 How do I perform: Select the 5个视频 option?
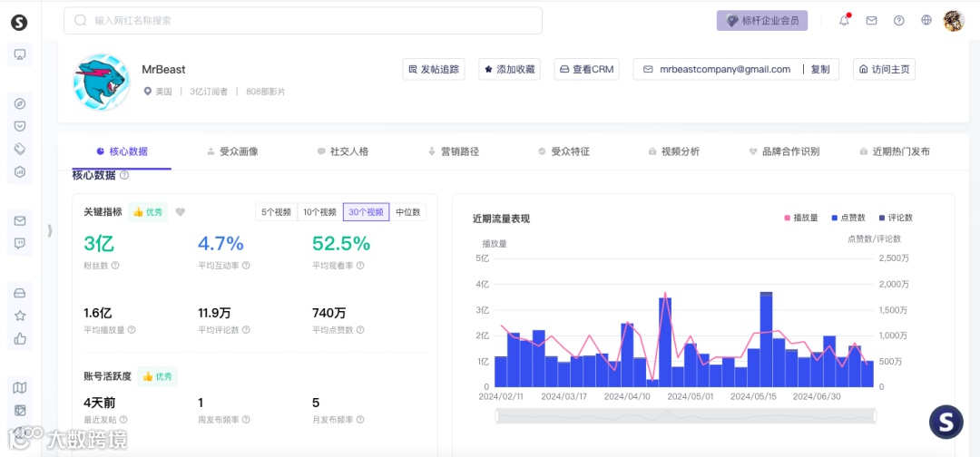point(276,212)
